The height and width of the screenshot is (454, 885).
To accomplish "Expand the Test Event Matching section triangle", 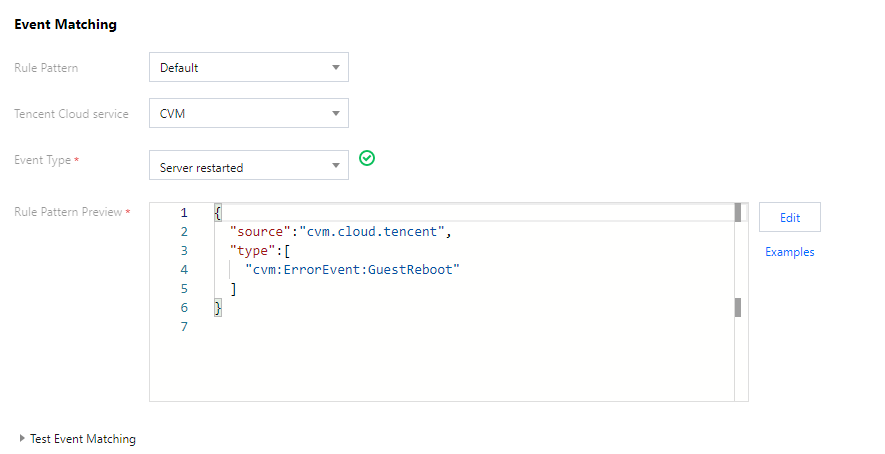I will (22, 439).
